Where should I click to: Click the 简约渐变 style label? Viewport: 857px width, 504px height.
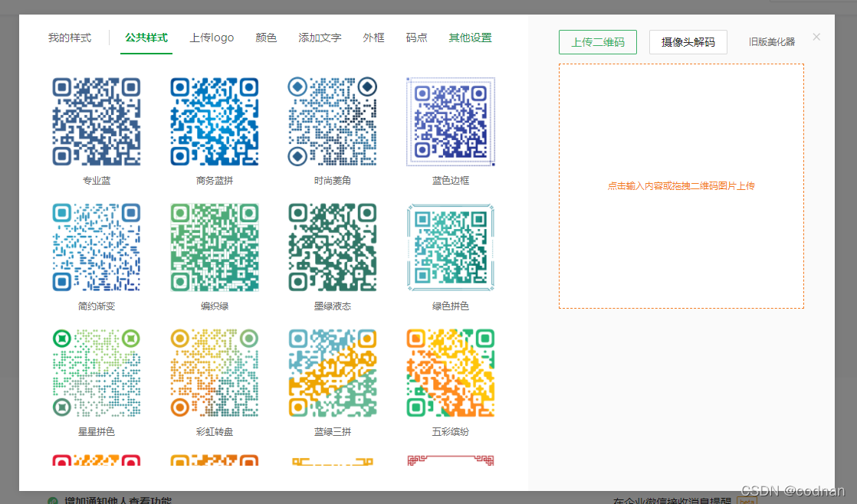click(96, 306)
